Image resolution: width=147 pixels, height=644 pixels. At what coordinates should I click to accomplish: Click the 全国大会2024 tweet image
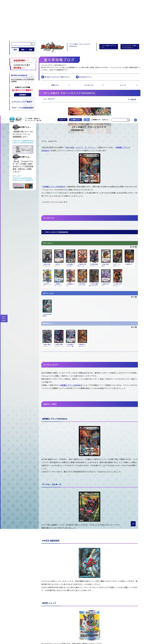click(23, 186)
